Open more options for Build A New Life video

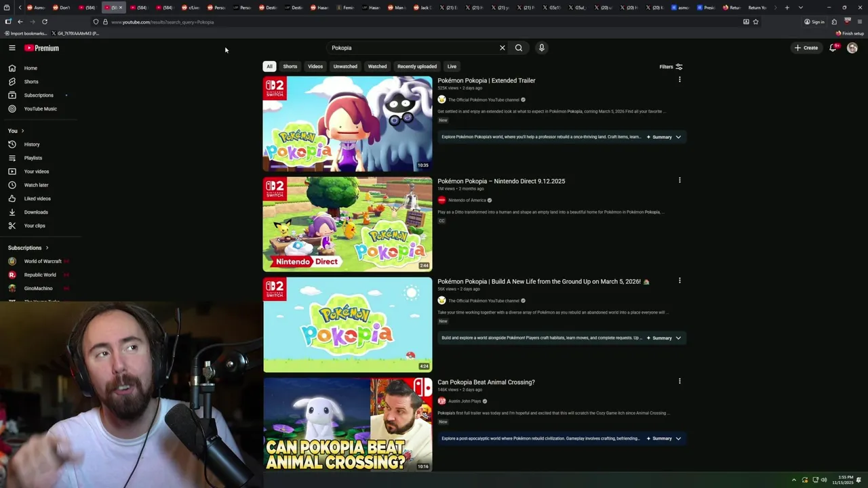679,281
